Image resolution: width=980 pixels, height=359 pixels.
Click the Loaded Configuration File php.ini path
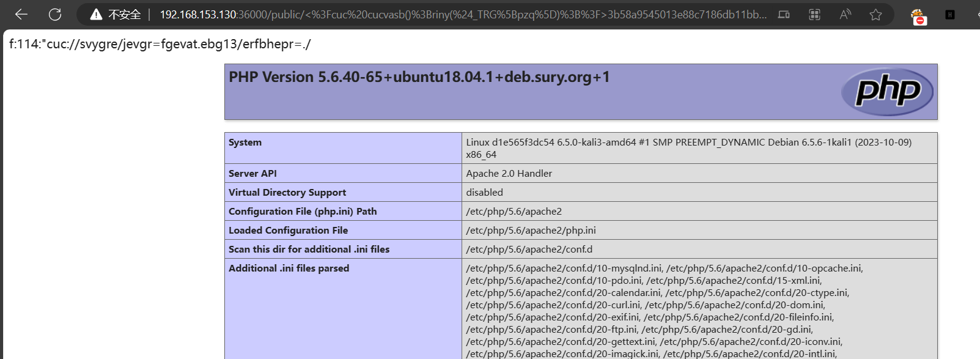click(531, 231)
